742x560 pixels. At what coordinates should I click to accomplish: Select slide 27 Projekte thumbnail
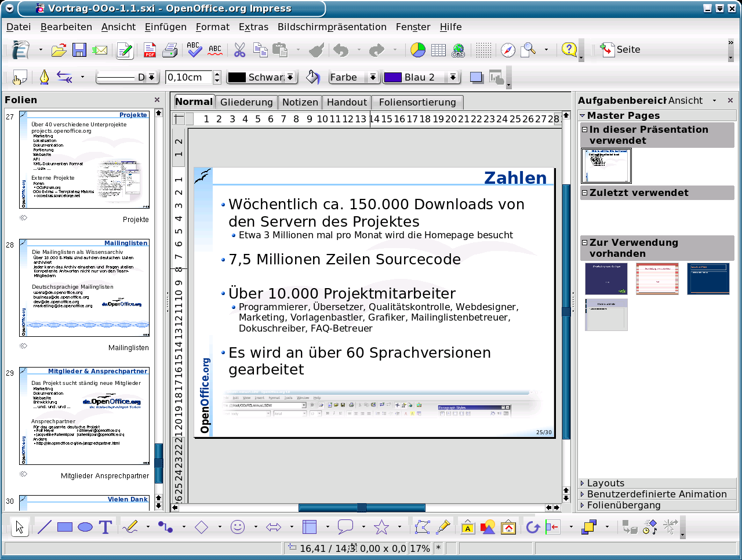tap(85, 159)
